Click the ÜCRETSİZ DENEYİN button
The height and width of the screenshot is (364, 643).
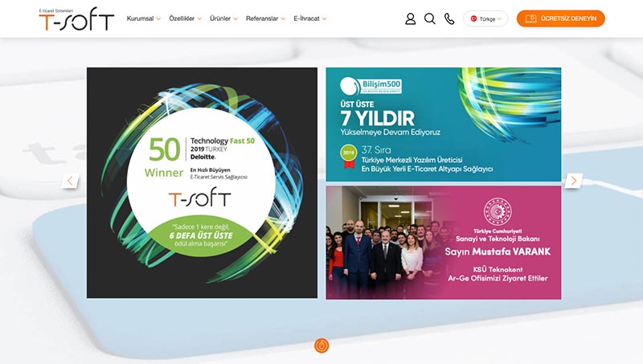point(560,18)
